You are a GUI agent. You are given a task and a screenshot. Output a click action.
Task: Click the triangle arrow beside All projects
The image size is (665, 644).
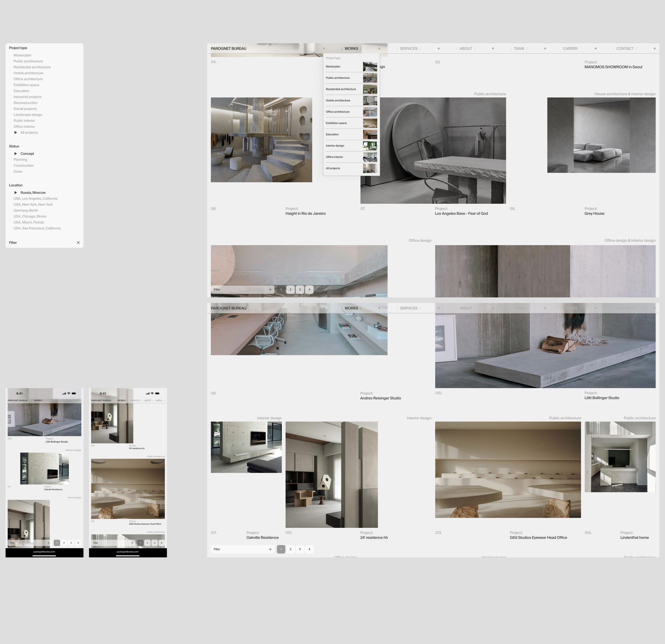click(16, 133)
